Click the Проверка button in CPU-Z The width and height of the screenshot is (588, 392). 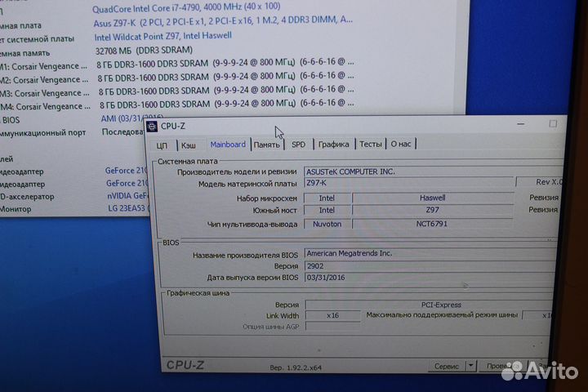click(x=502, y=366)
